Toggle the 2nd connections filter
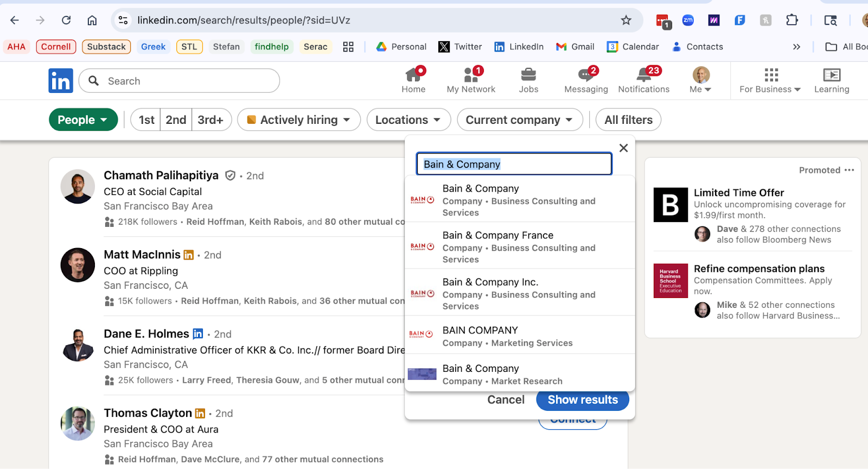Image resolution: width=868 pixels, height=469 pixels. (176, 120)
